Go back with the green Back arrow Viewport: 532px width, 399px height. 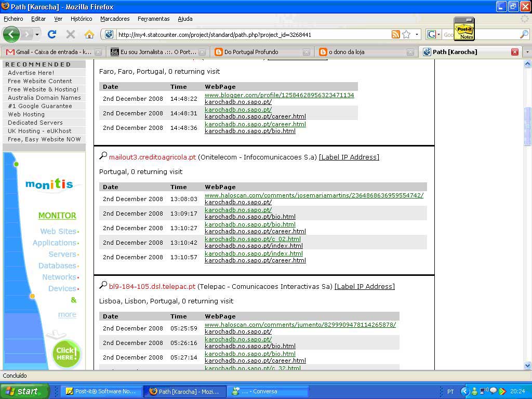[11, 34]
